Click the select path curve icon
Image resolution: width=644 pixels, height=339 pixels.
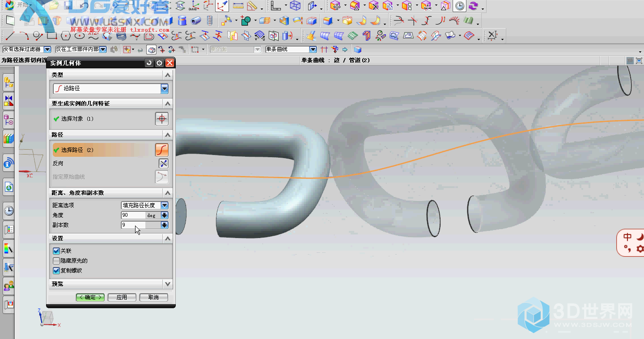pyautogui.click(x=162, y=150)
